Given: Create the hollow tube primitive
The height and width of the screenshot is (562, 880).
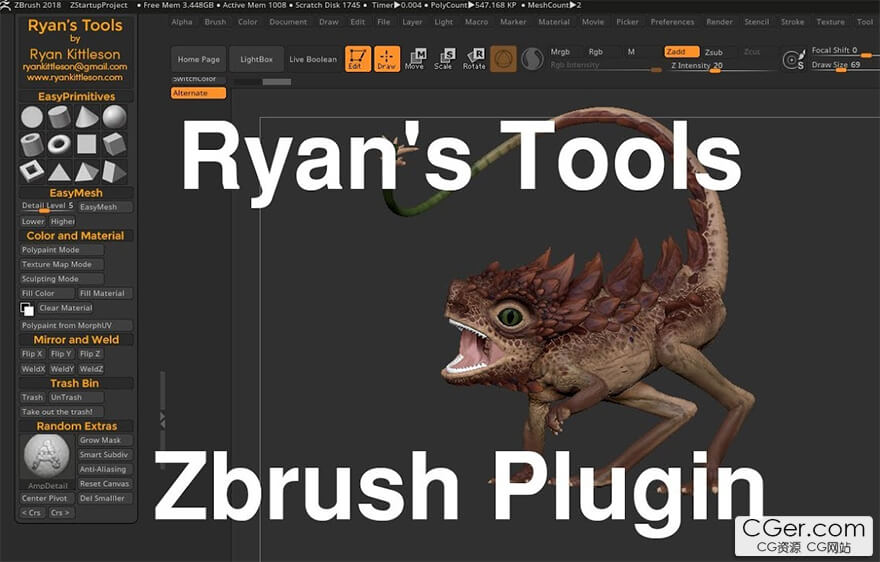Looking at the screenshot, I should tap(32, 144).
